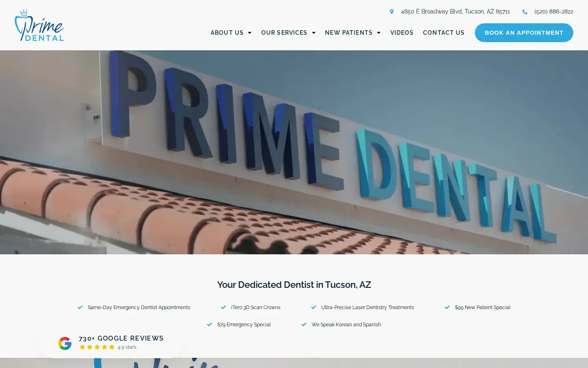
Task: Click the 4.9 stars rating text
Action: pos(127,347)
